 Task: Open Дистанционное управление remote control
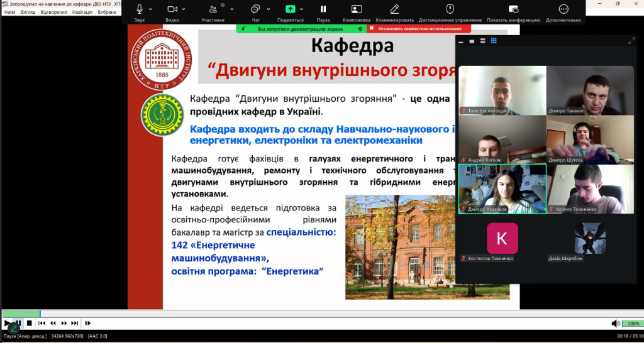pyautogui.click(x=450, y=9)
